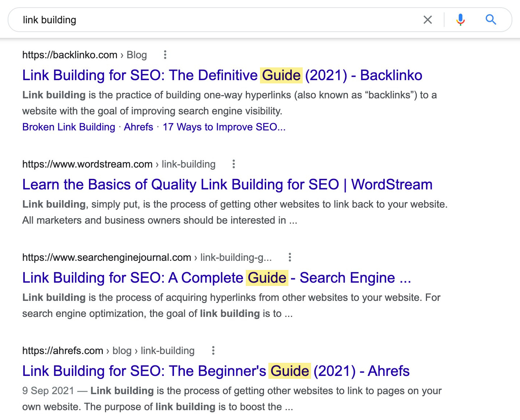Open the Backlinko definitive guide result title
Screen dimensions: 520x420
click(x=222, y=75)
